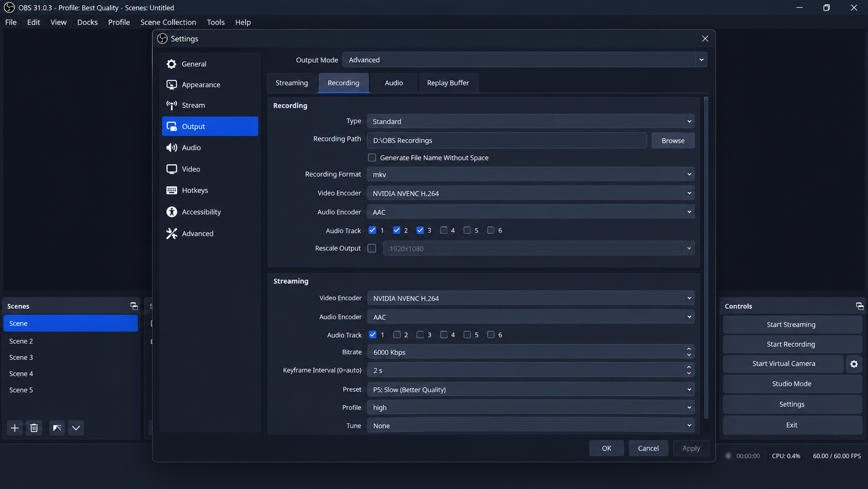Viewport: 868px width, 489px height.
Task: Click the Video monitor icon in sidebar
Action: pyautogui.click(x=171, y=169)
